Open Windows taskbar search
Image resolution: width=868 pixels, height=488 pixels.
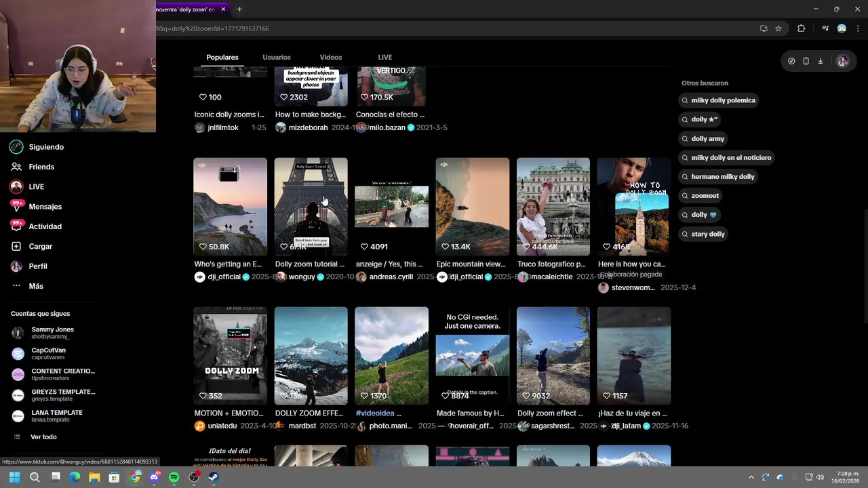coord(35,477)
